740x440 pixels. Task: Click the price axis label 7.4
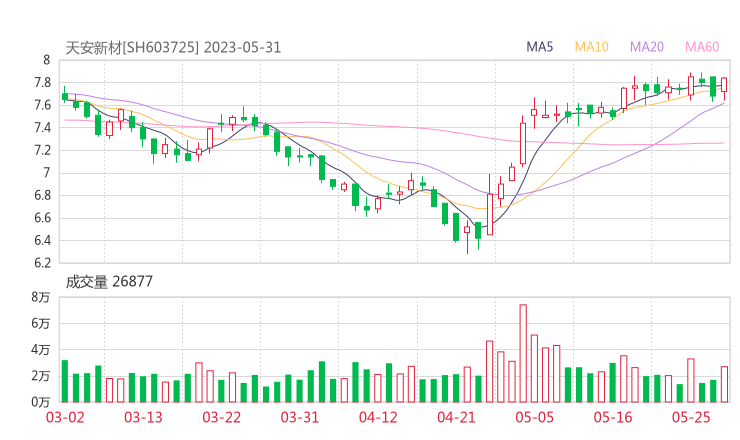coord(42,127)
